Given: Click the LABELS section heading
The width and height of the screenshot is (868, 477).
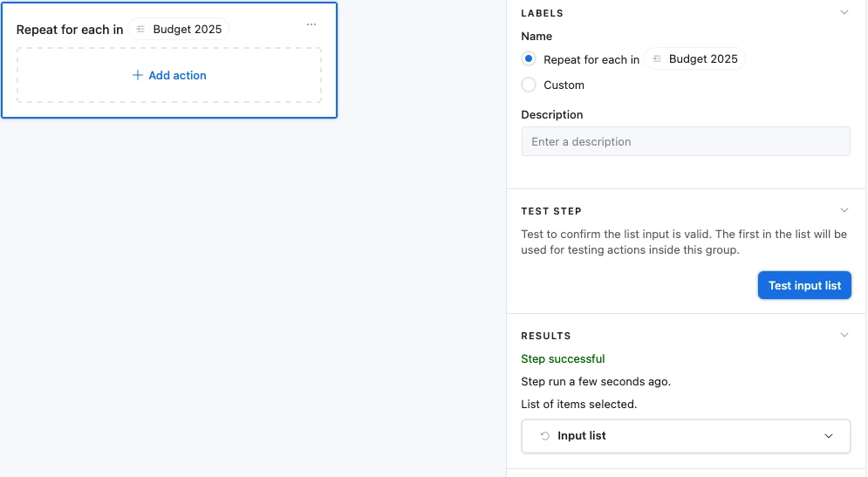Looking at the screenshot, I should coord(542,13).
